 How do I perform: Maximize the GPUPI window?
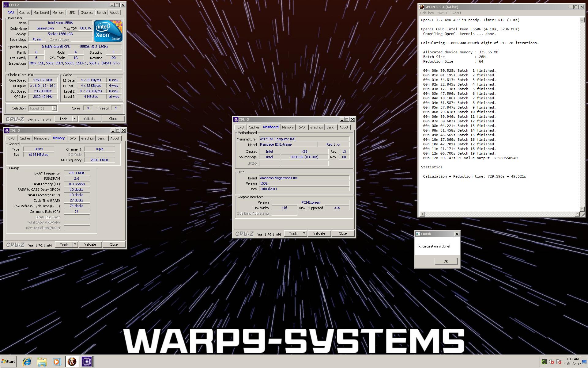pyautogui.click(x=576, y=7)
